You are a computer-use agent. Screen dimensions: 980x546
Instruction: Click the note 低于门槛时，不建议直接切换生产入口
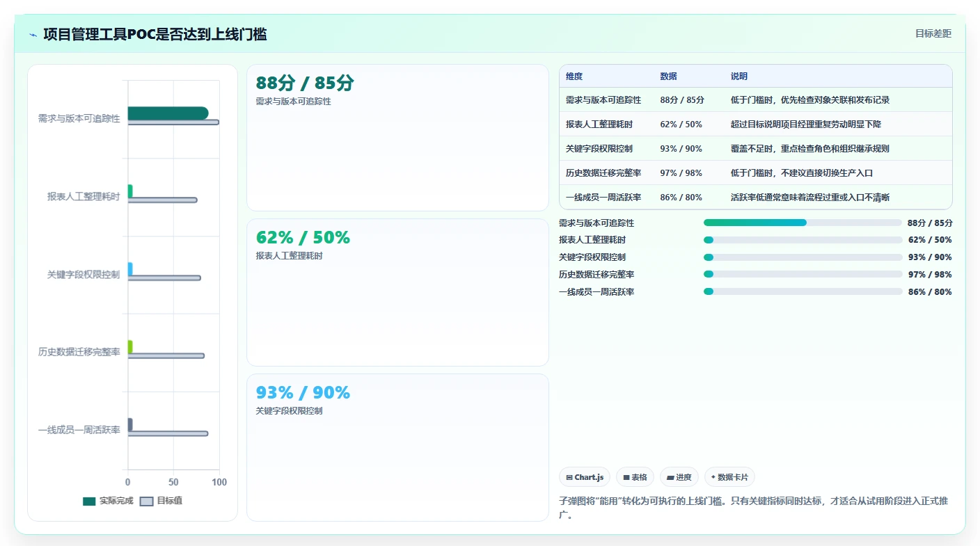(x=802, y=173)
